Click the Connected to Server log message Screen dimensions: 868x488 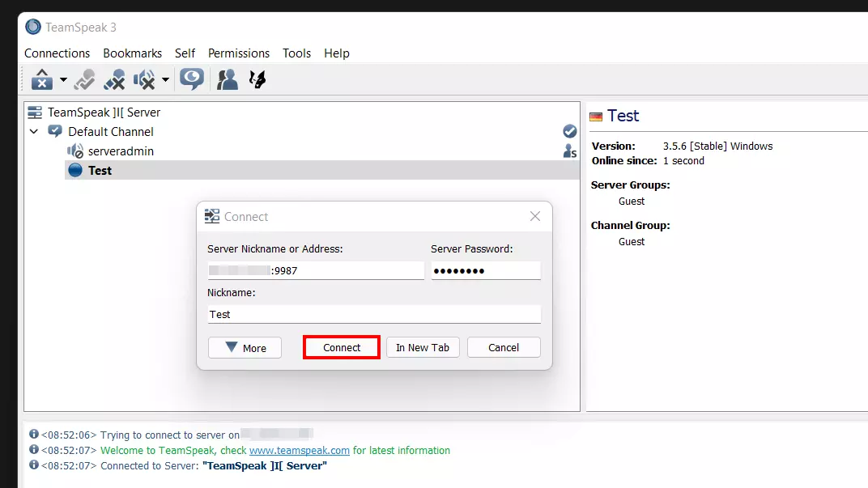(214, 466)
